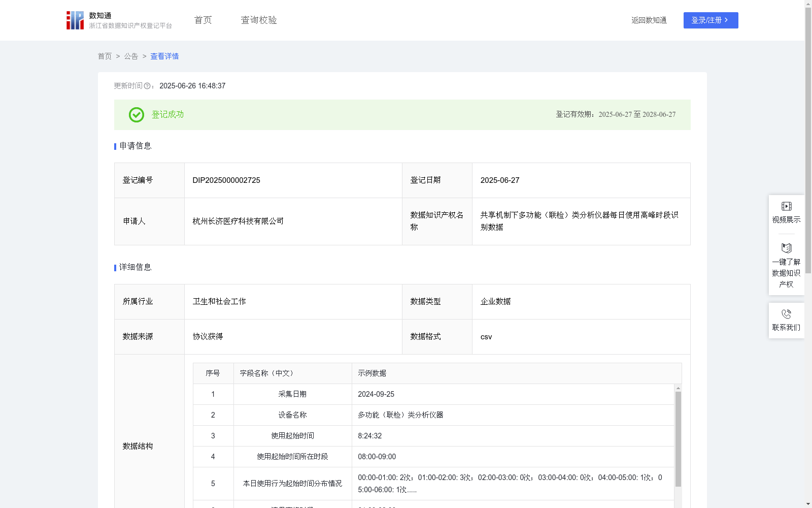This screenshot has width=812, height=508.
Task: Click registration date value 2025-06-27
Action: pos(500,180)
